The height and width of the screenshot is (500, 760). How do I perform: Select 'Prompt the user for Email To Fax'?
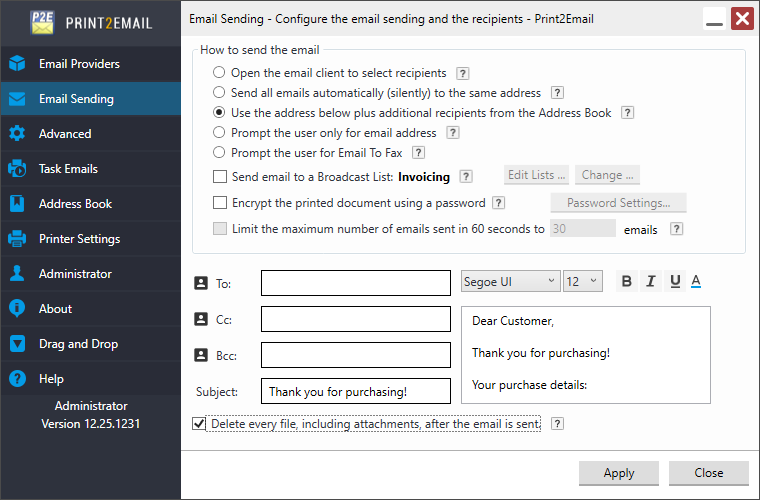pos(219,152)
